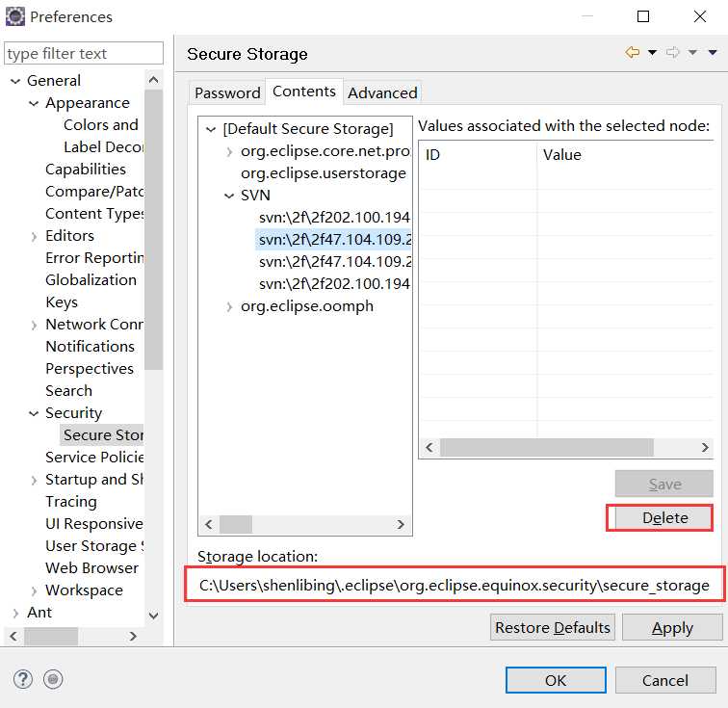Confirm with the OK button
Image resolution: width=728 pixels, height=708 pixels.
556,680
